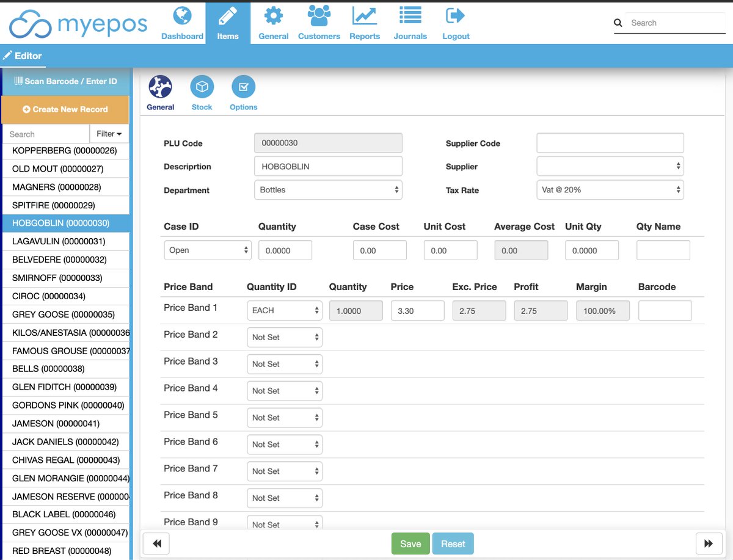Select MAGNERS (00000028) in list
The width and height of the screenshot is (733, 560).
point(65,187)
